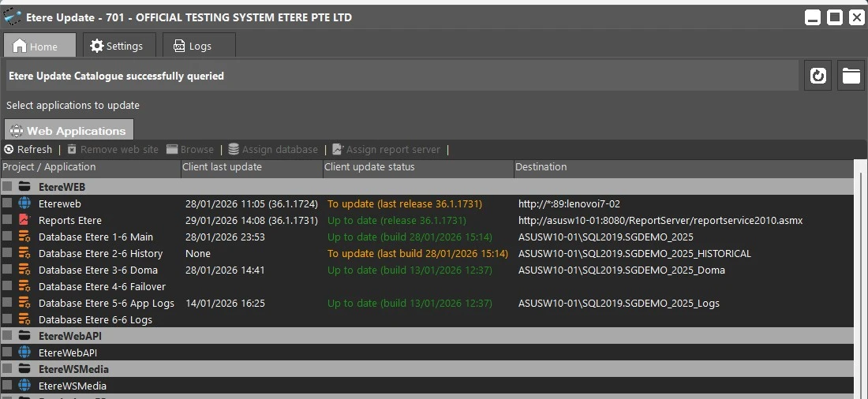Select the Web Applications button

69,130
